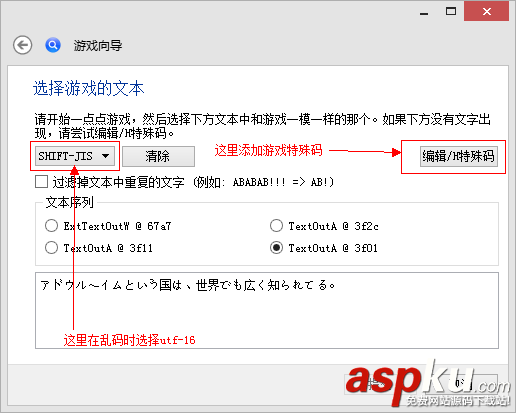Click the dropdown arrow next to SHIFT-JIS
The width and height of the screenshot is (516, 413).
pyautogui.click(x=105, y=156)
